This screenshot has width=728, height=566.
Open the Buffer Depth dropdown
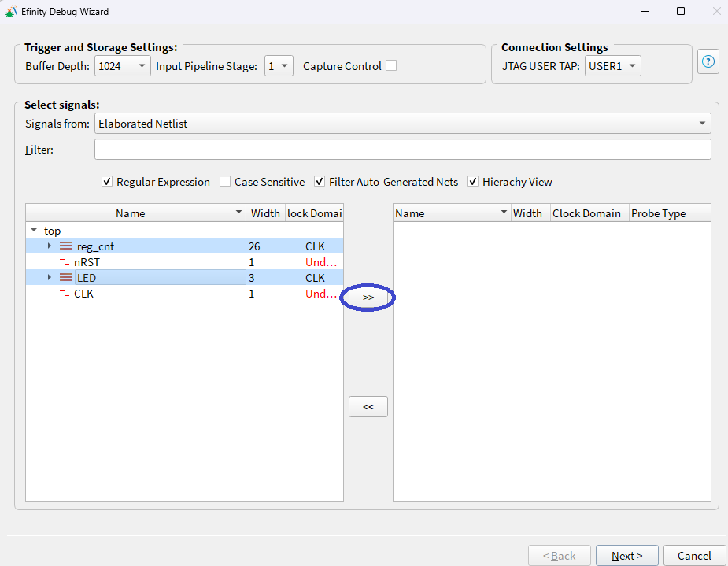[123, 66]
